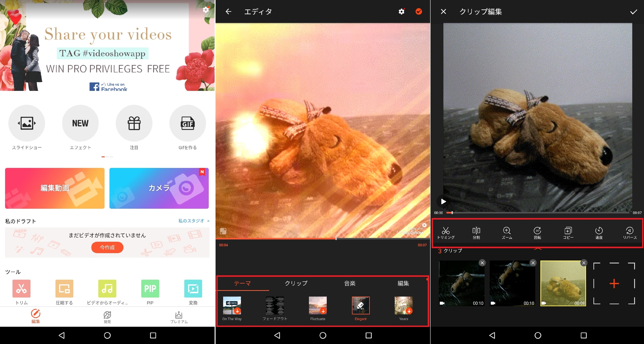Duplicate clip with コピー icon
The width and height of the screenshot is (644, 344).
pyautogui.click(x=568, y=233)
